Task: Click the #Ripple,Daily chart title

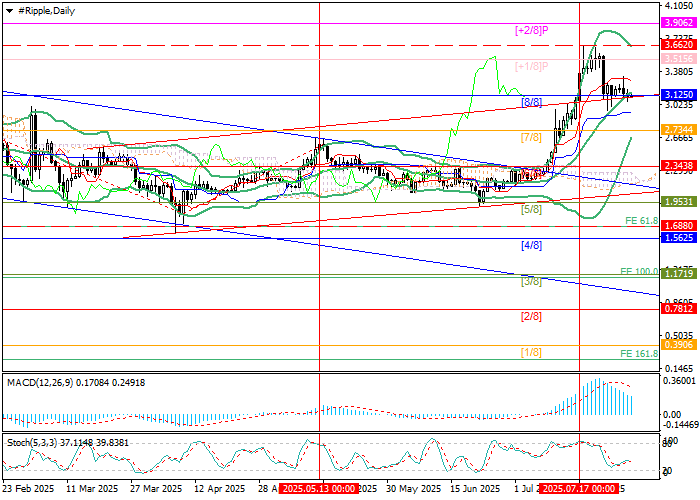Action: pos(41,9)
